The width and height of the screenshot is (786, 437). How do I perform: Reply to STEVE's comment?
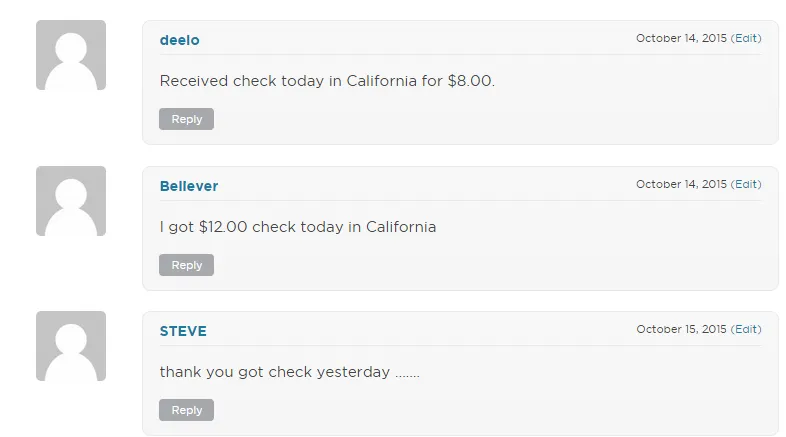(x=186, y=410)
